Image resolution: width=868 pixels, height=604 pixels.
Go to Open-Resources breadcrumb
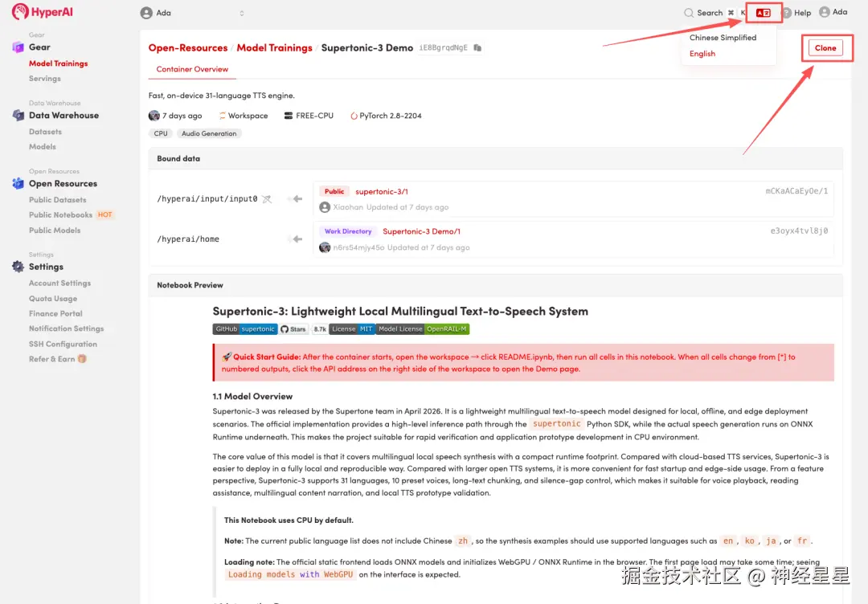click(x=187, y=48)
